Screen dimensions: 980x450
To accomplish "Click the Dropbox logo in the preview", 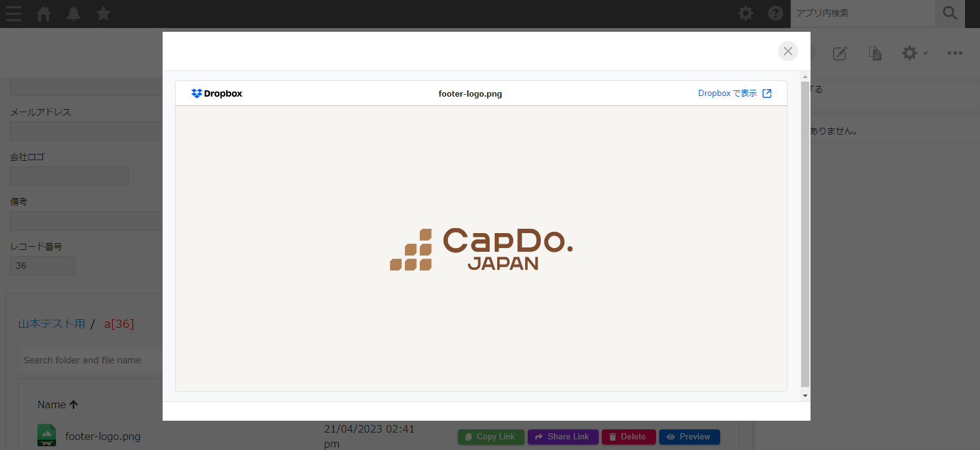I will [217, 93].
